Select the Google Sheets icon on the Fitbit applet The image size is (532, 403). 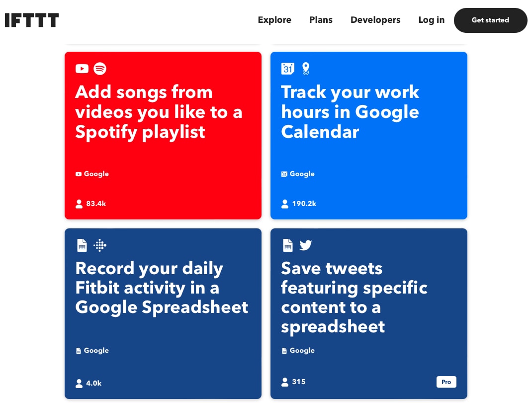(82, 245)
